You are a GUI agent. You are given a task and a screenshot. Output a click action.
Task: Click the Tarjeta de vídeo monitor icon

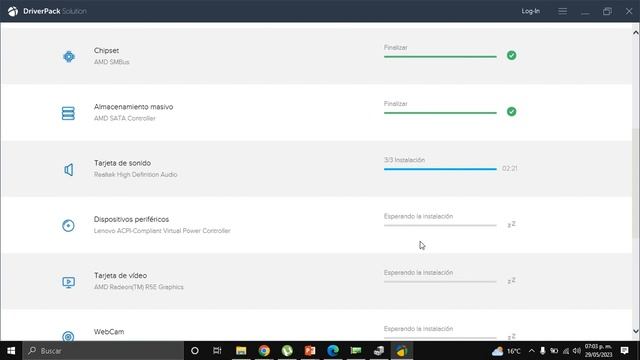(x=68, y=282)
